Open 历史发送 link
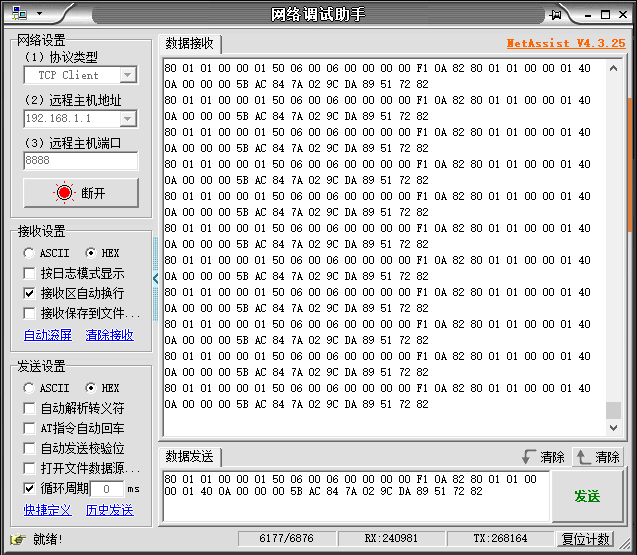Image resolution: width=637 pixels, height=555 pixels. click(109, 510)
